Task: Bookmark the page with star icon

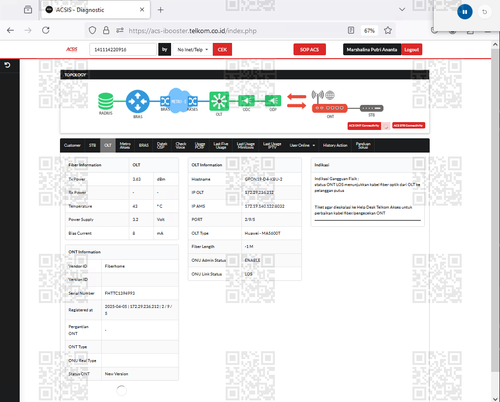Action: click(388, 30)
